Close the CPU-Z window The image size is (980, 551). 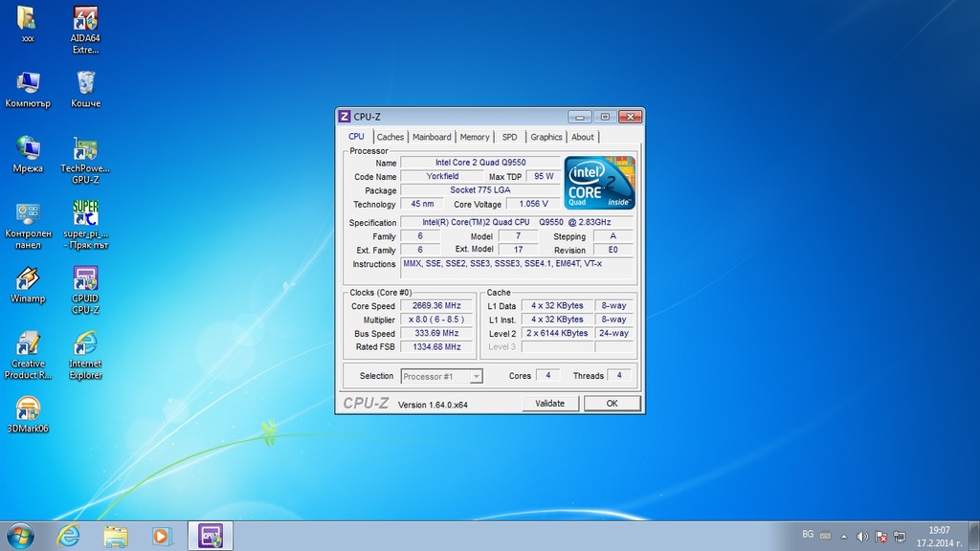click(630, 117)
